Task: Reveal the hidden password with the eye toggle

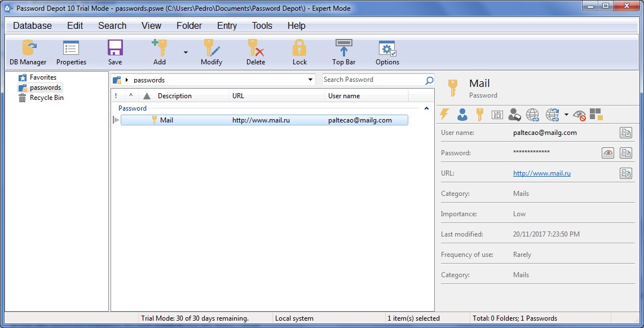Action: tap(607, 152)
